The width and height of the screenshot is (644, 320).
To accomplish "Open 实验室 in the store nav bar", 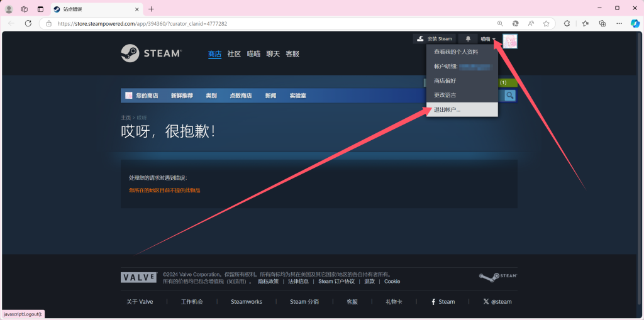I will click(297, 96).
